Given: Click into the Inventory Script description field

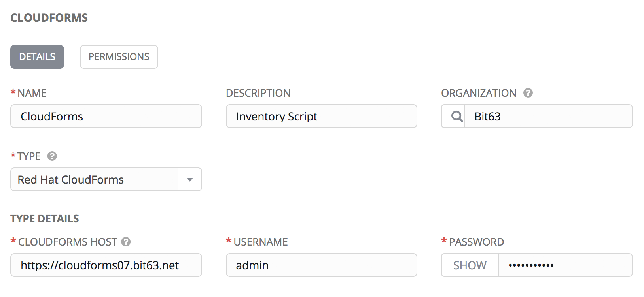Looking at the screenshot, I should [x=321, y=117].
